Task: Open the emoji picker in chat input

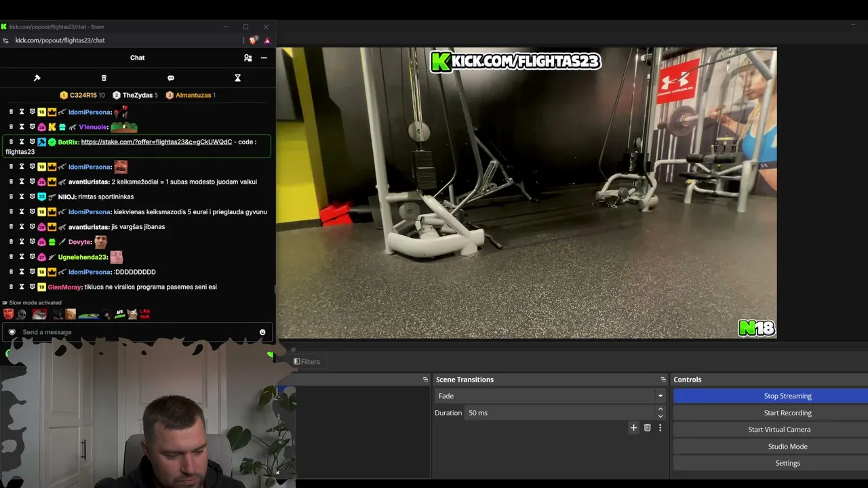Action: 262,332
